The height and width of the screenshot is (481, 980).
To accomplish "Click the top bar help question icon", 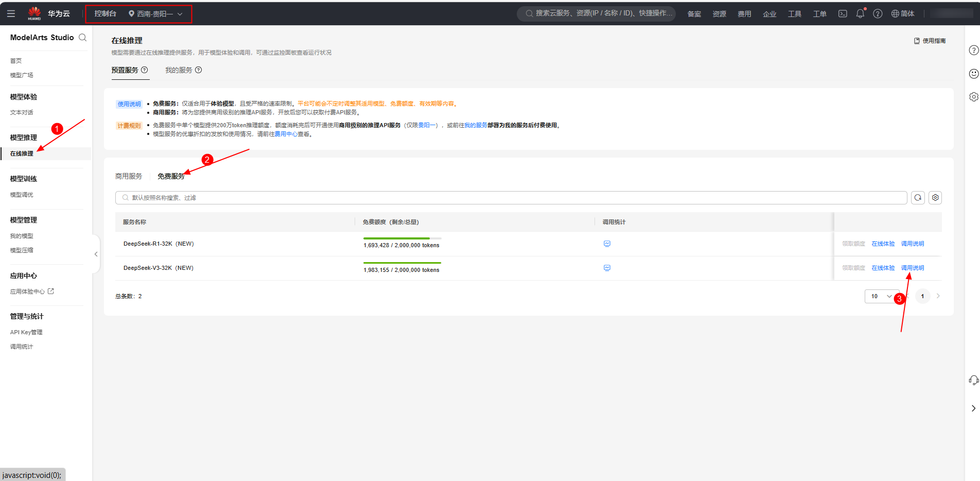I will coord(878,14).
